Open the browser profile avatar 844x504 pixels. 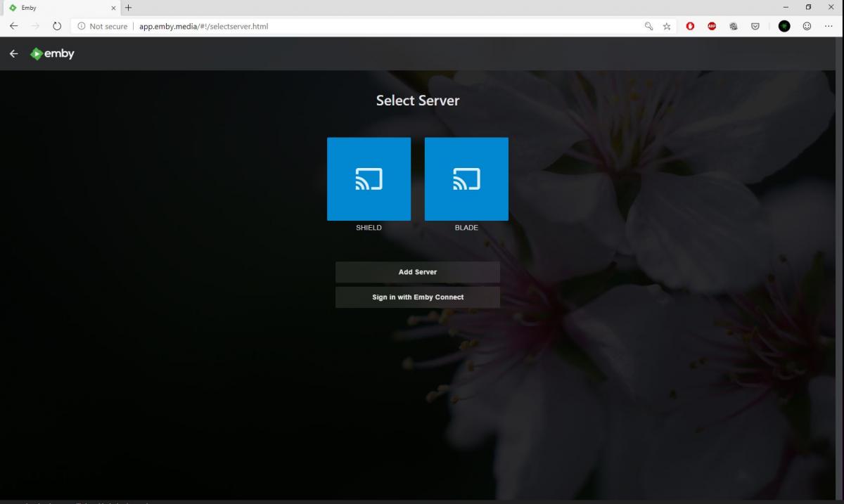(784, 26)
